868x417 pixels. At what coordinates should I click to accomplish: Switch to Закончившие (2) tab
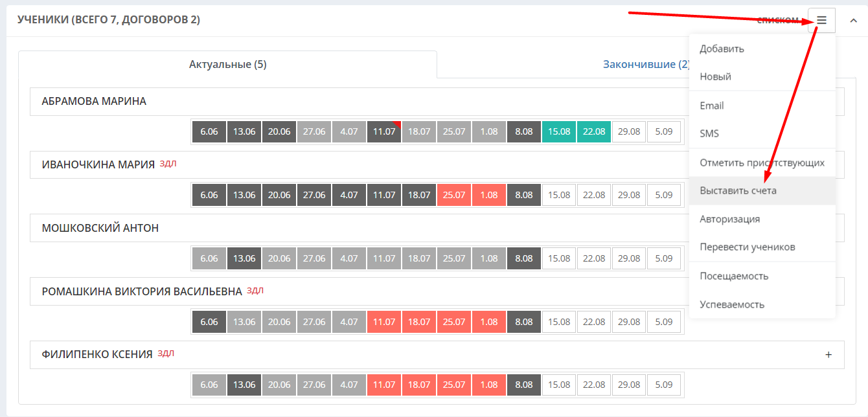pyautogui.click(x=647, y=64)
